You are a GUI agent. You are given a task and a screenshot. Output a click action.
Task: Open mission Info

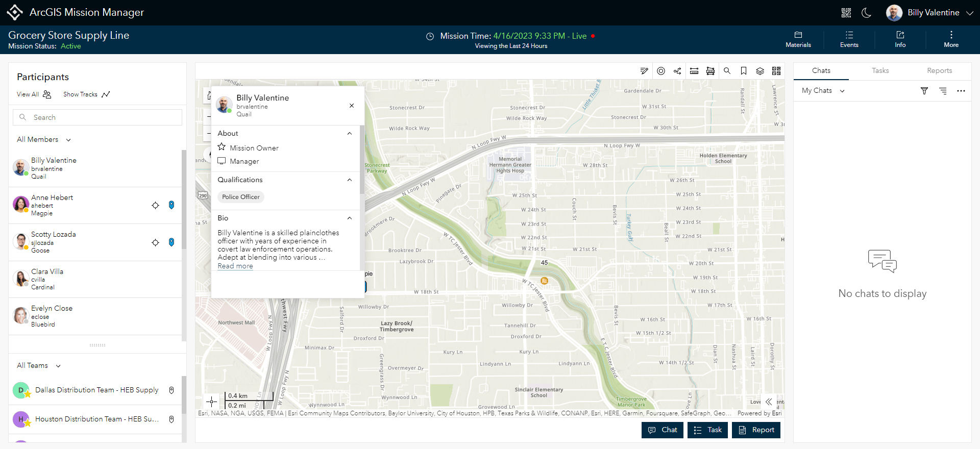[900, 39]
